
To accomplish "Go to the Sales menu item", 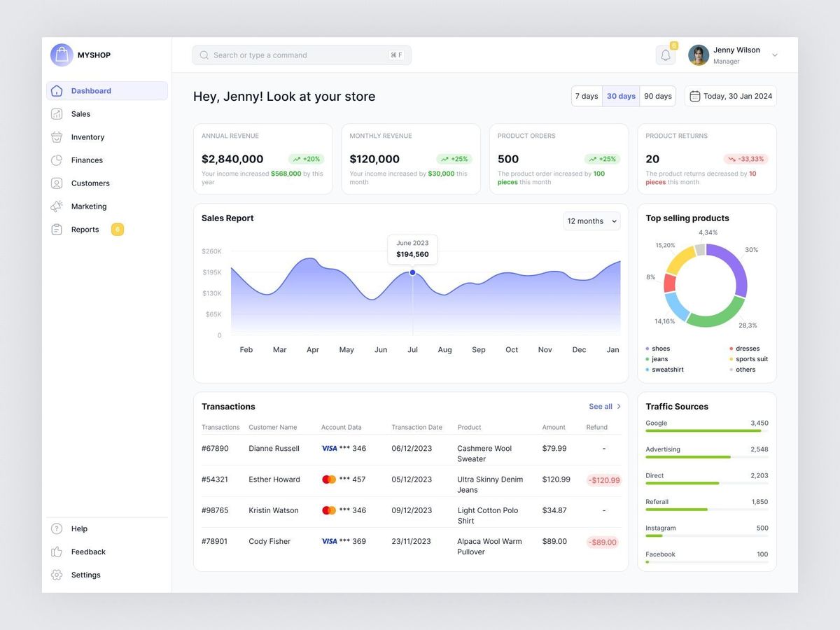I will pos(80,114).
